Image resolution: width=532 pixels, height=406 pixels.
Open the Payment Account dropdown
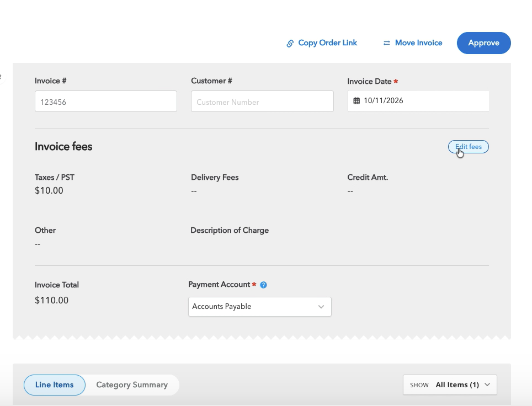tap(260, 307)
